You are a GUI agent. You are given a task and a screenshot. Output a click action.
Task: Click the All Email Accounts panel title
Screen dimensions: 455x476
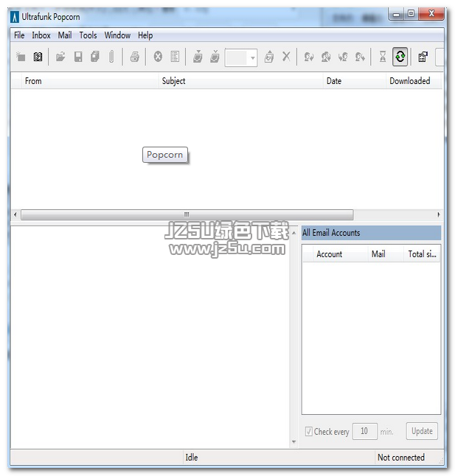(371, 233)
